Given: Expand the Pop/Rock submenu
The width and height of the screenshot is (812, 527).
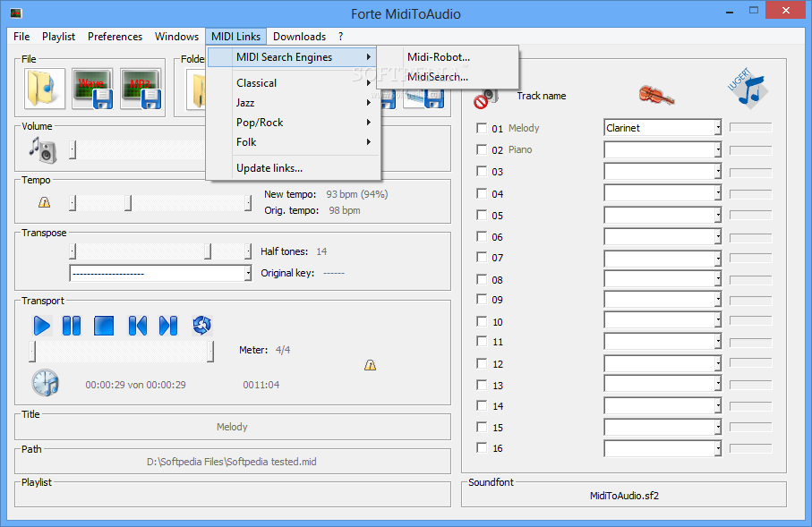Looking at the screenshot, I should click(x=294, y=123).
